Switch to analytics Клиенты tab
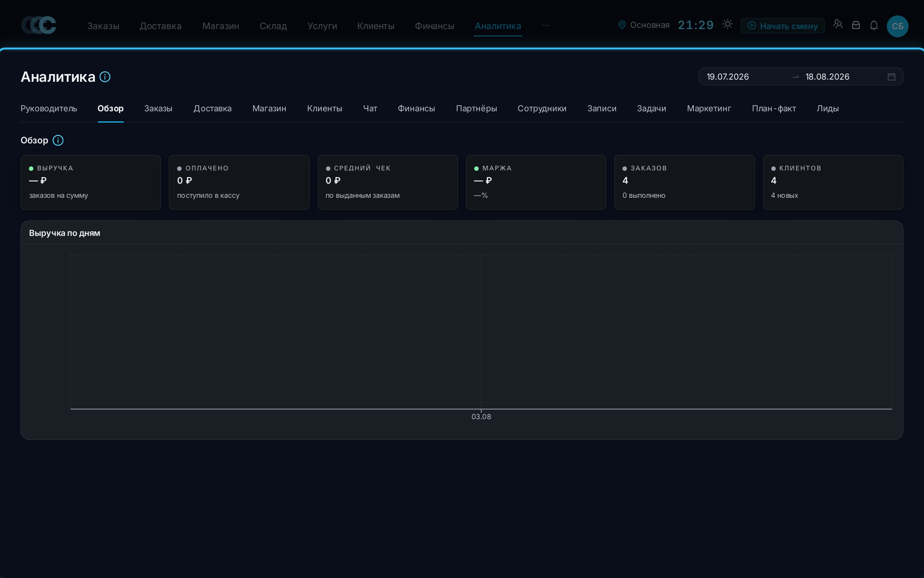 coord(325,108)
